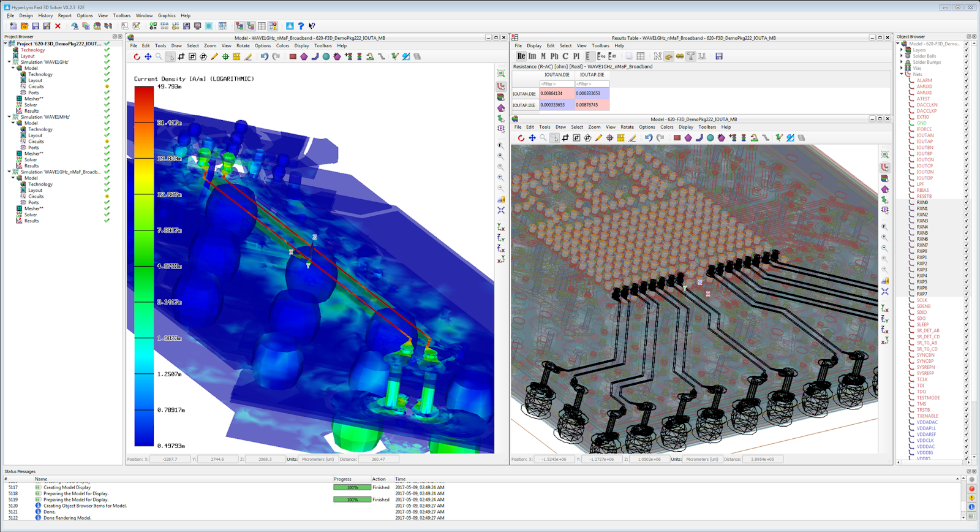Open the EDA import icon in main toolbar
The height and width of the screenshot is (532, 980).
coord(164,26)
